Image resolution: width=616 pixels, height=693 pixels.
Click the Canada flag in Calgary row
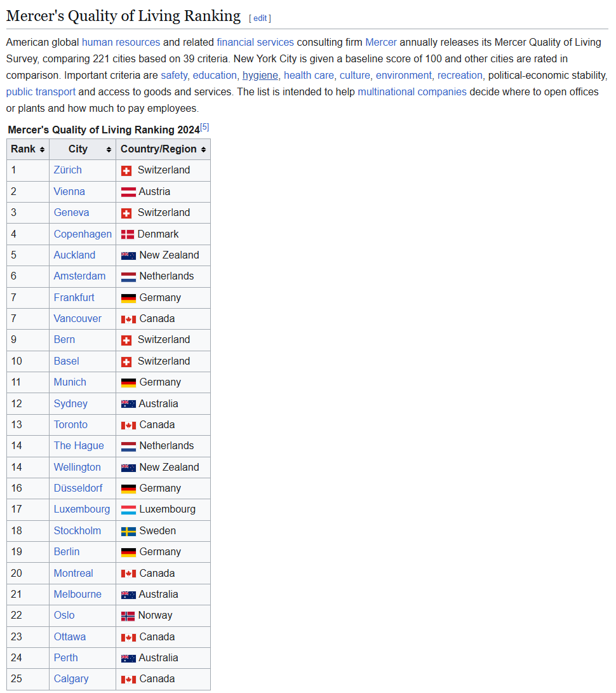coord(128,680)
